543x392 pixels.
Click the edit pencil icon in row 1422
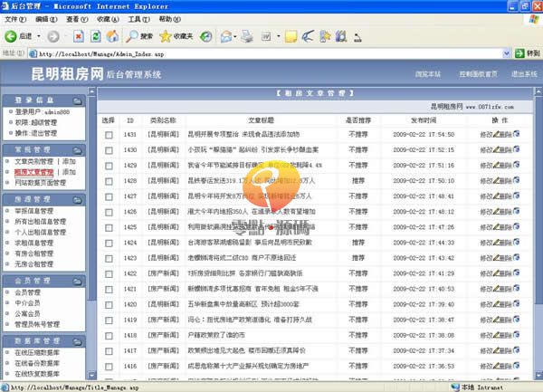[x=496, y=273]
